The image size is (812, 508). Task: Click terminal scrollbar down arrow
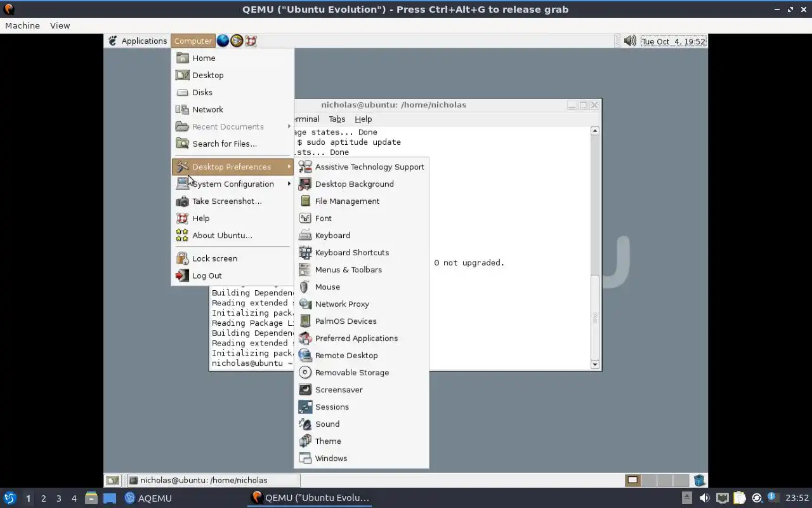(595, 364)
